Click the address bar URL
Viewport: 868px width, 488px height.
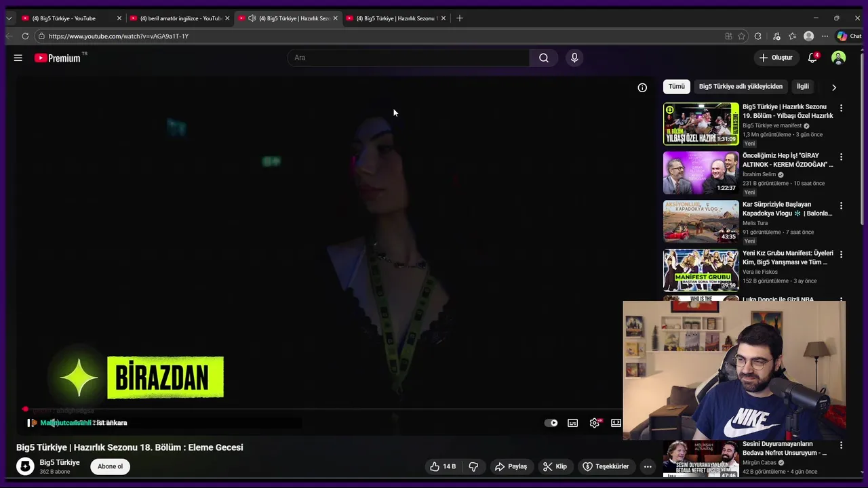tap(119, 36)
